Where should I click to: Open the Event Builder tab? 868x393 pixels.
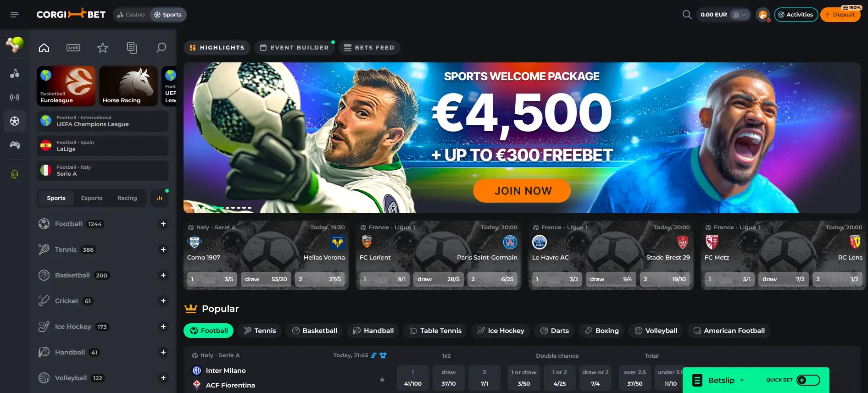(x=295, y=48)
